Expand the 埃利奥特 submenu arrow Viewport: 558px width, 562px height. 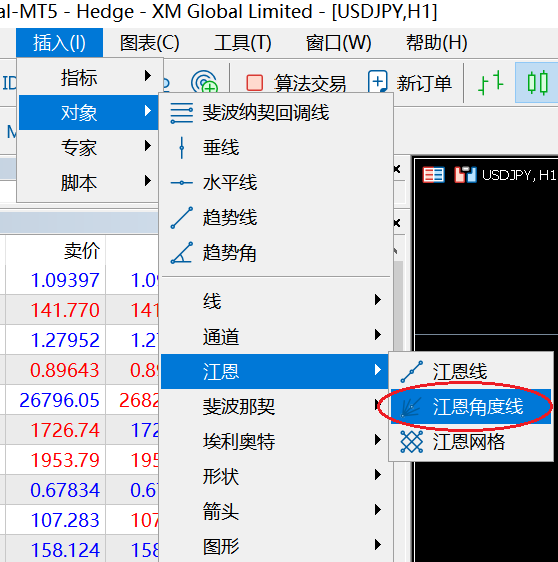(378, 440)
